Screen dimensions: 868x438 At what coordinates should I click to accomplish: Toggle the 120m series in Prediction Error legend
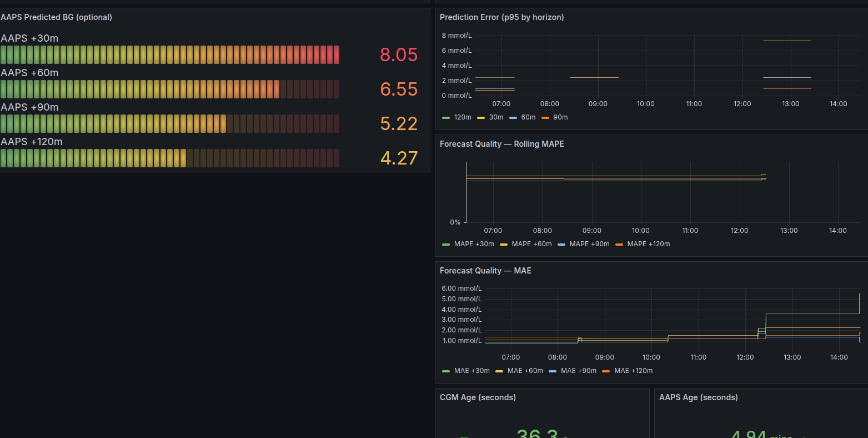pyautogui.click(x=461, y=117)
